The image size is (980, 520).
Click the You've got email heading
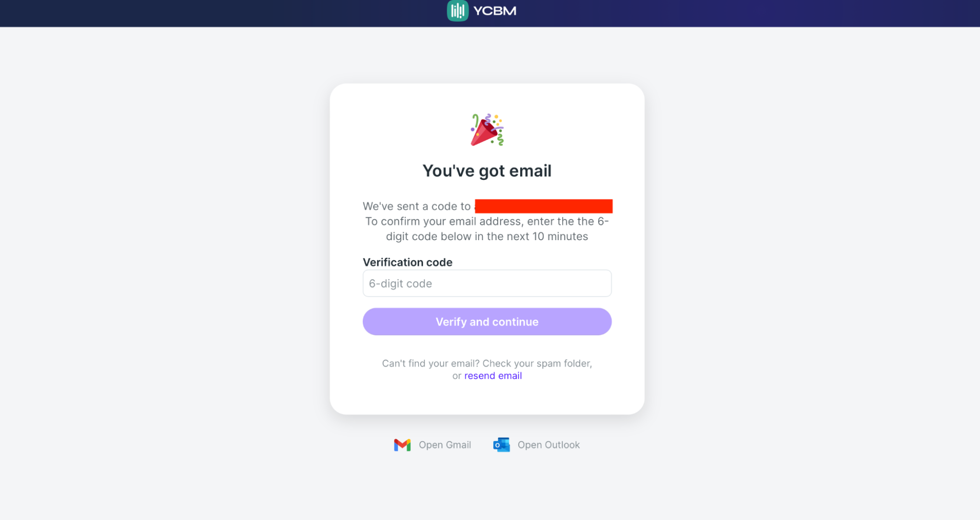pyautogui.click(x=487, y=170)
